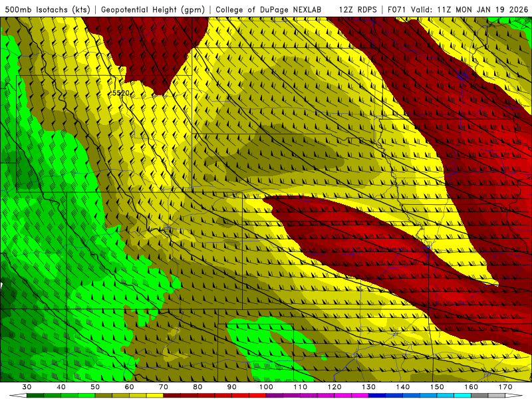Click the '170' legend value
Viewport: 532px width, 399px height.
(505, 387)
